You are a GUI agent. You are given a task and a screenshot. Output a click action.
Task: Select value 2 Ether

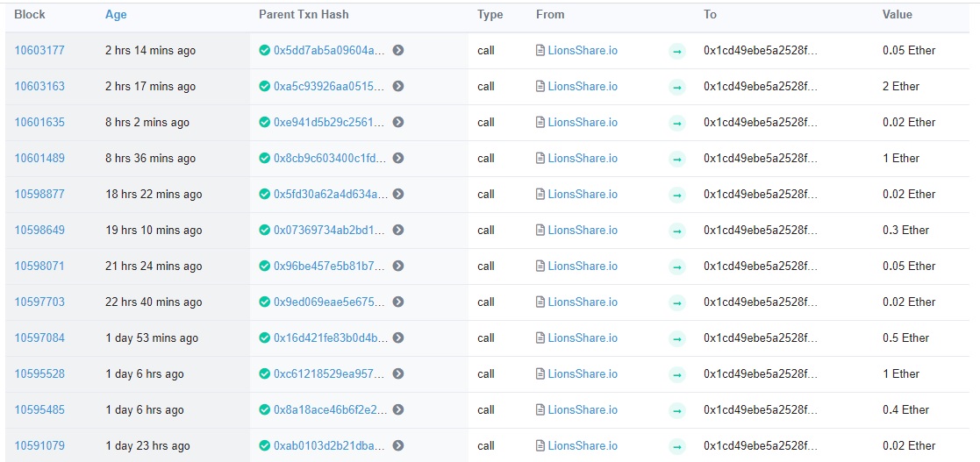[901, 86]
